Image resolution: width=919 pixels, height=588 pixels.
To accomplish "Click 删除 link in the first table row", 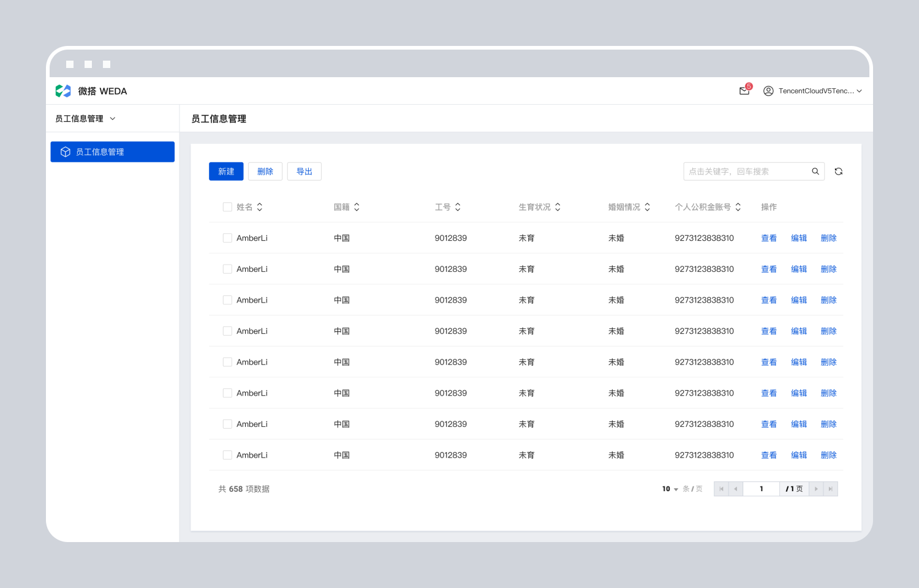I will click(829, 238).
